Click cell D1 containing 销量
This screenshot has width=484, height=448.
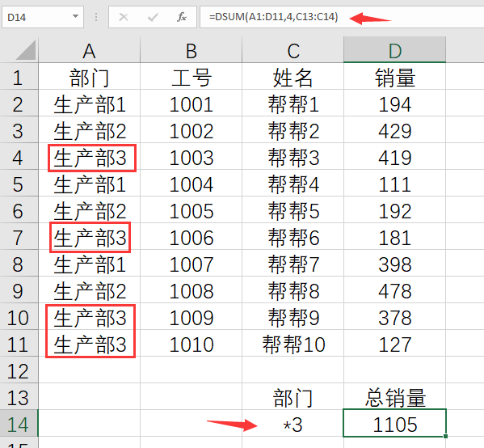pyautogui.click(x=395, y=77)
